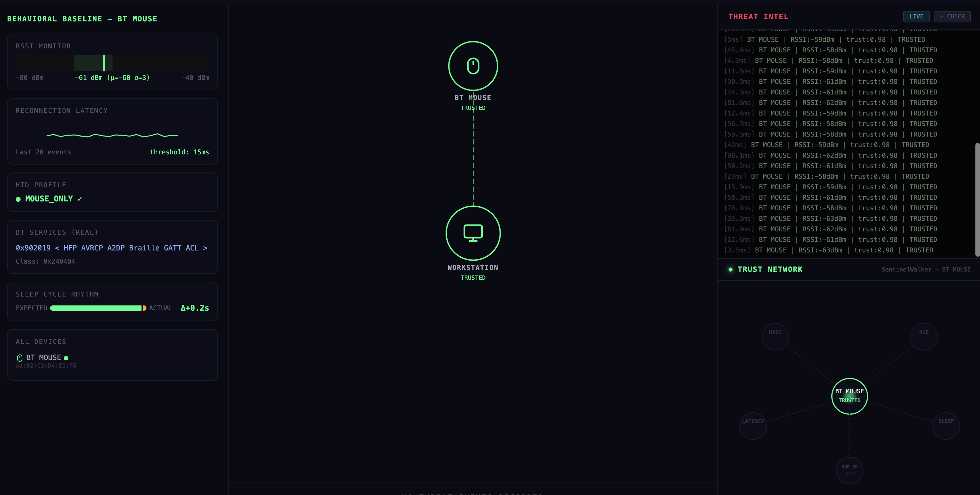Toggle the LIVE feed button
This screenshot has height=495, width=980.
point(916,16)
